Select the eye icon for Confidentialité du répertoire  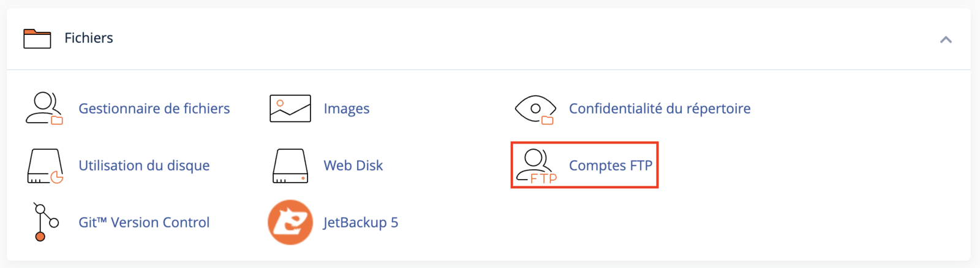(535, 109)
